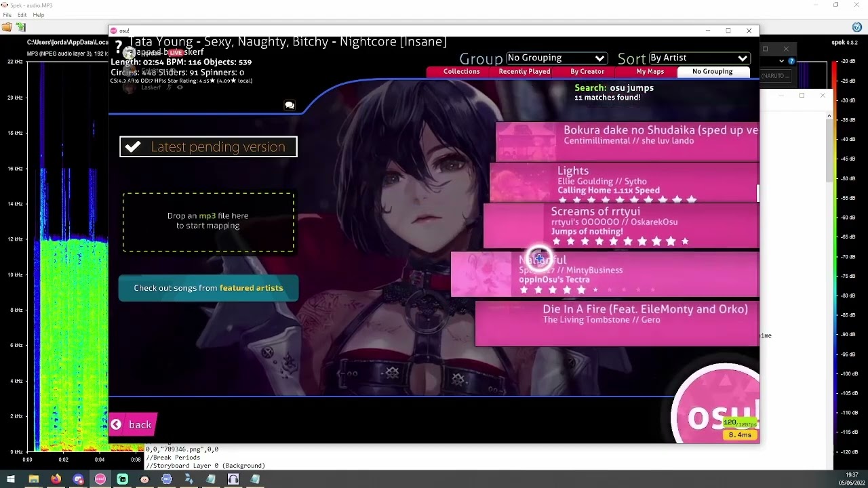Click the song title Tata Young header

pos(288,42)
